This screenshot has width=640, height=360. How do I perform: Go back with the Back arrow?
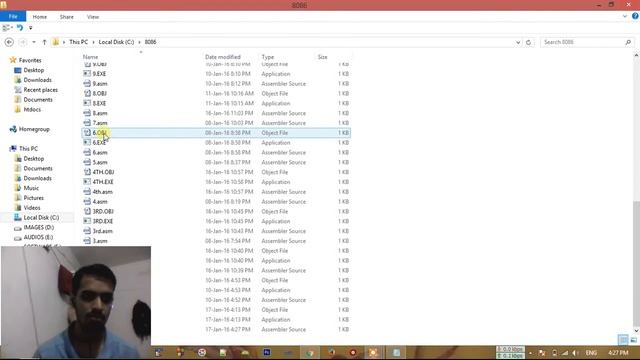click(x=9, y=42)
